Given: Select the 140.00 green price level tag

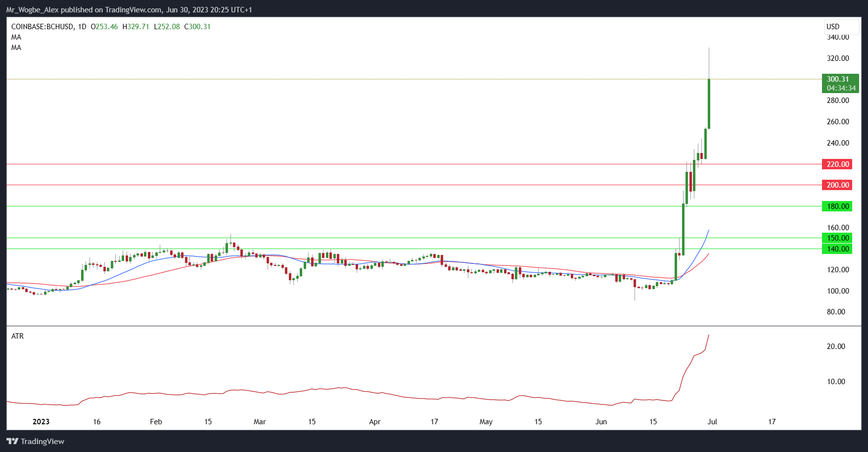Looking at the screenshot, I should (837, 249).
